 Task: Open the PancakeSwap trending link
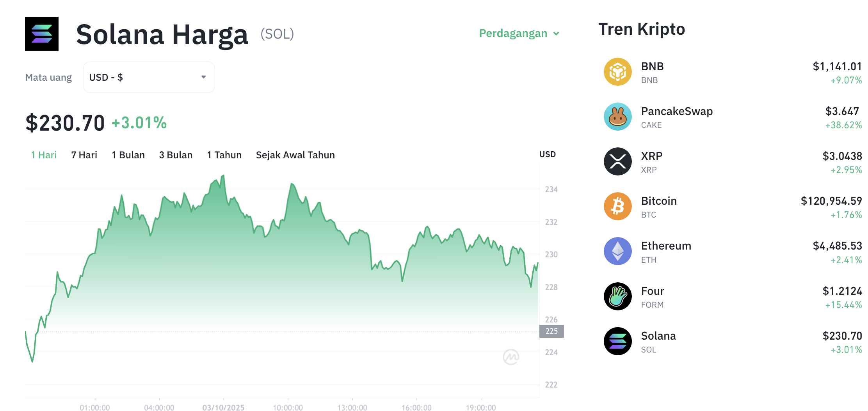click(677, 112)
